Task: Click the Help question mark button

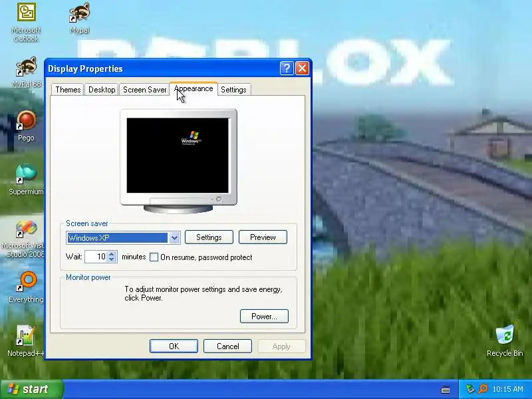Action: (287, 68)
